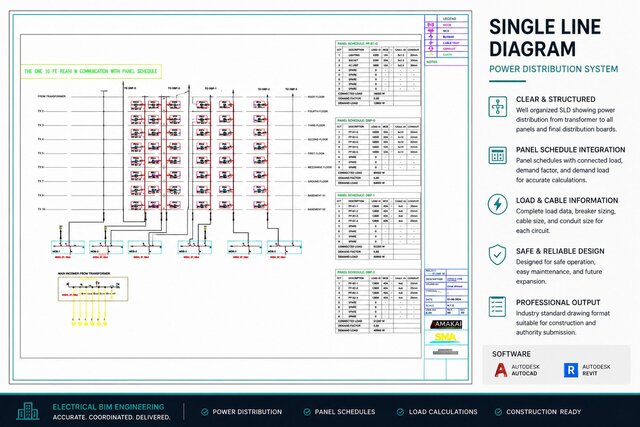Click the Autodesk Revit blue R logo
This screenshot has height=427, width=640.
tap(571, 370)
